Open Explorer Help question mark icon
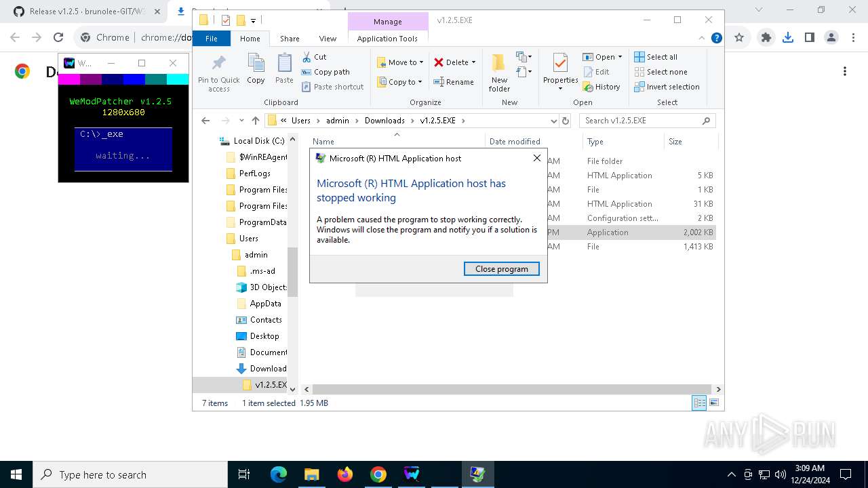Image resolution: width=868 pixels, height=488 pixels. click(716, 39)
